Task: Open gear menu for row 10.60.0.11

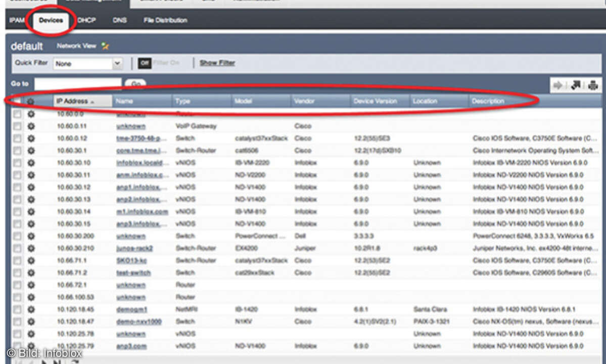Action: coord(31,126)
